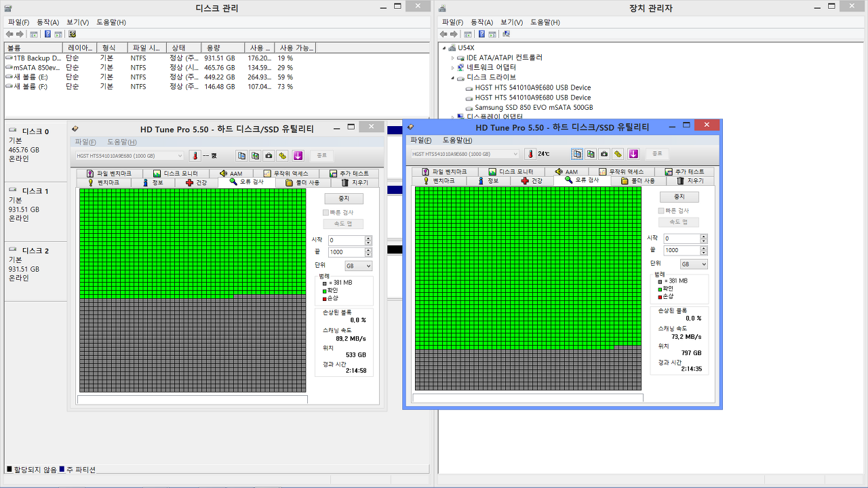868x488 pixels.
Task: Open 무작위 액세스 tab in right HD Tune
Action: pos(622,172)
